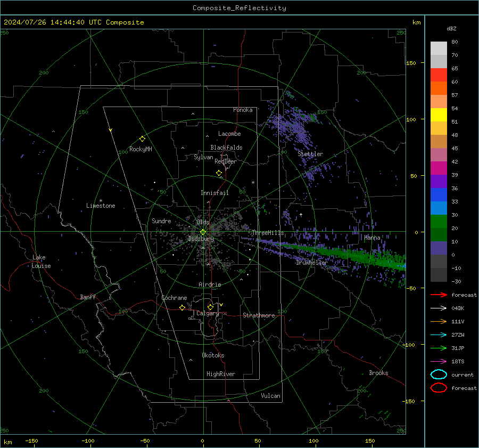Click the yellow diamond marker below Cochrane
Image resolution: width=479 pixels, height=448 pixels.
[182, 307]
